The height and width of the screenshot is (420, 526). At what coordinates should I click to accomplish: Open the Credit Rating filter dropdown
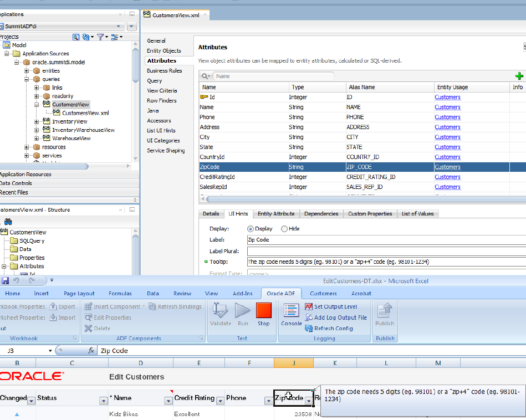click(220, 400)
